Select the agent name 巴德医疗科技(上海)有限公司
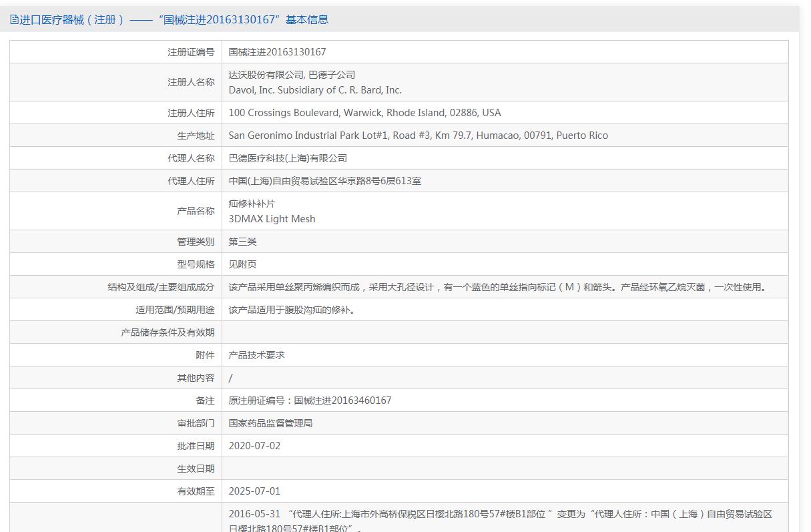 (x=288, y=158)
